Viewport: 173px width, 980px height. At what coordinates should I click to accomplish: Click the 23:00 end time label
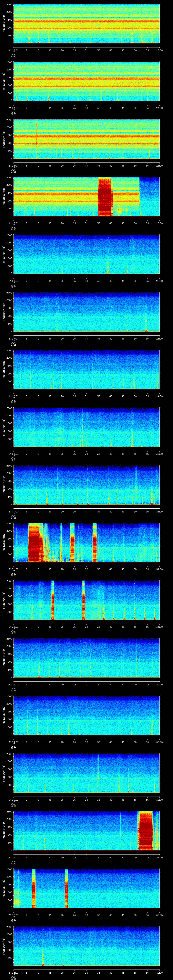tap(160, 50)
